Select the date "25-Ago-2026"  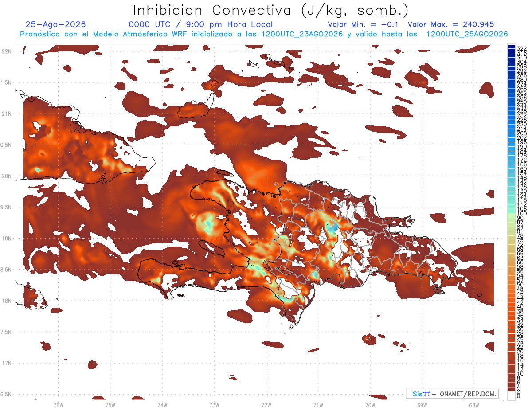tap(56, 25)
